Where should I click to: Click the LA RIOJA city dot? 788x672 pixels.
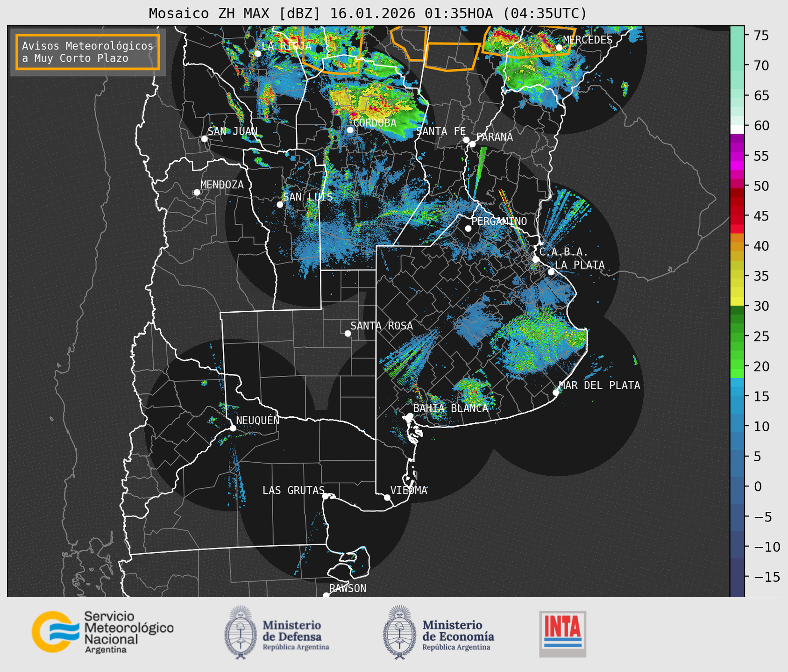tap(257, 53)
